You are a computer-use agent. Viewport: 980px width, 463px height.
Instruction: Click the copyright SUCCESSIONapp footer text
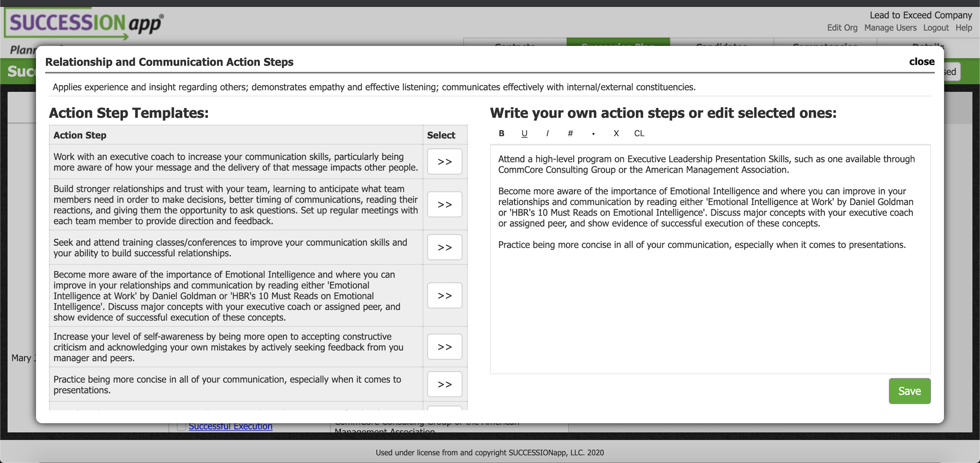click(x=490, y=453)
